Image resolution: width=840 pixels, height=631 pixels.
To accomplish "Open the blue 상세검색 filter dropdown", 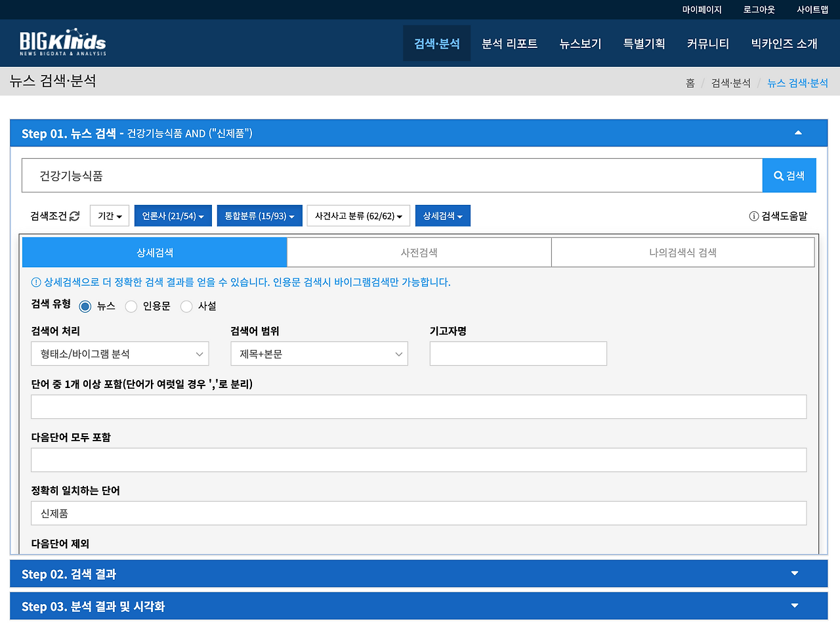I will click(442, 215).
